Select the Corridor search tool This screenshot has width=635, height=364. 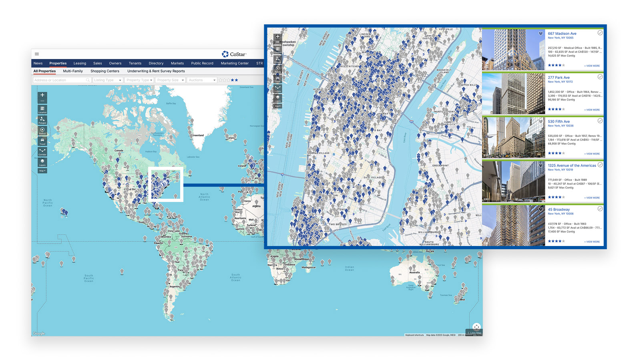pos(42,151)
